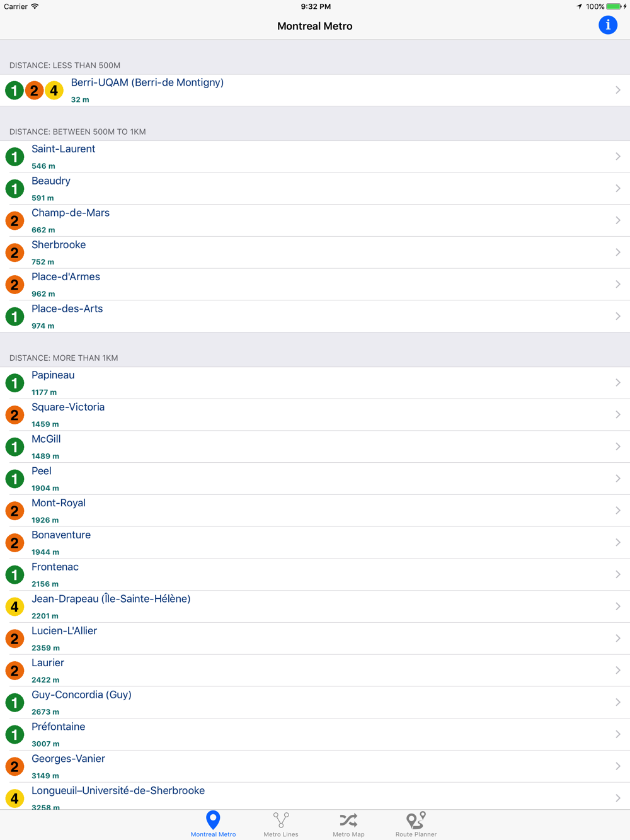The width and height of the screenshot is (630, 840).
Task: Select the Square-Victoria station name
Action: click(68, 407)
